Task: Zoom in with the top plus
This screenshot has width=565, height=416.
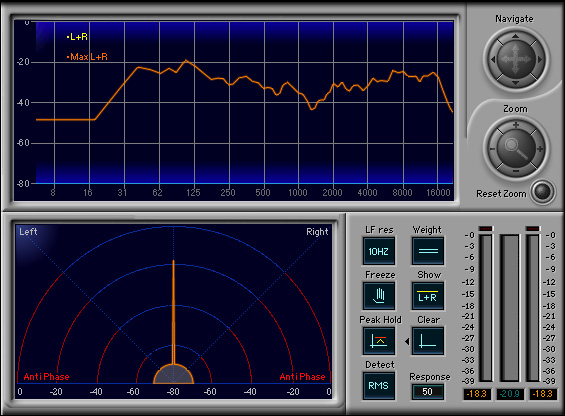Action: (x=516, y=125)
